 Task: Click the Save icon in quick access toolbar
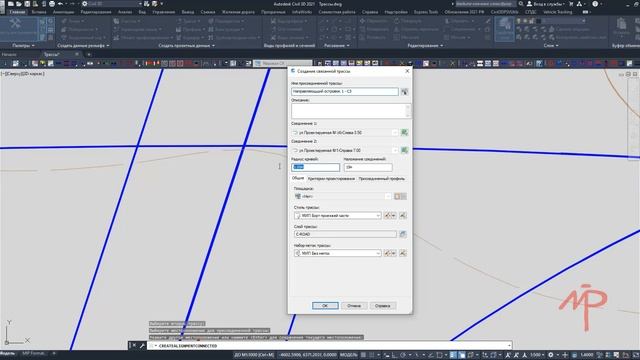27,4
